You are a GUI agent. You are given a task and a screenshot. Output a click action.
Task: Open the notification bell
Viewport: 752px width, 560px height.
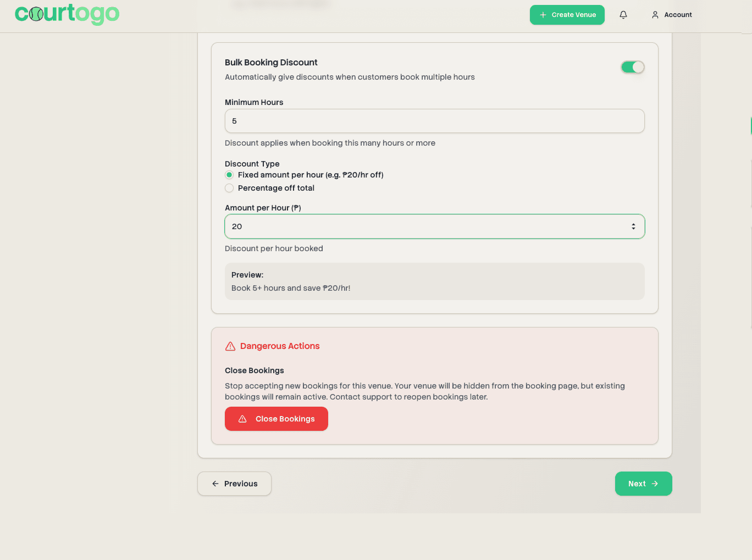(623, 14)
